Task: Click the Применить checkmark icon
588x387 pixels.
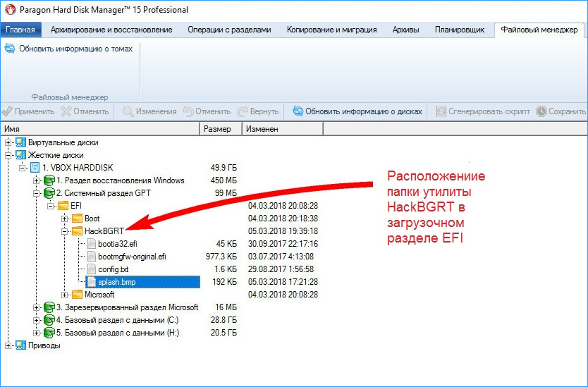Action: point(7,111)
